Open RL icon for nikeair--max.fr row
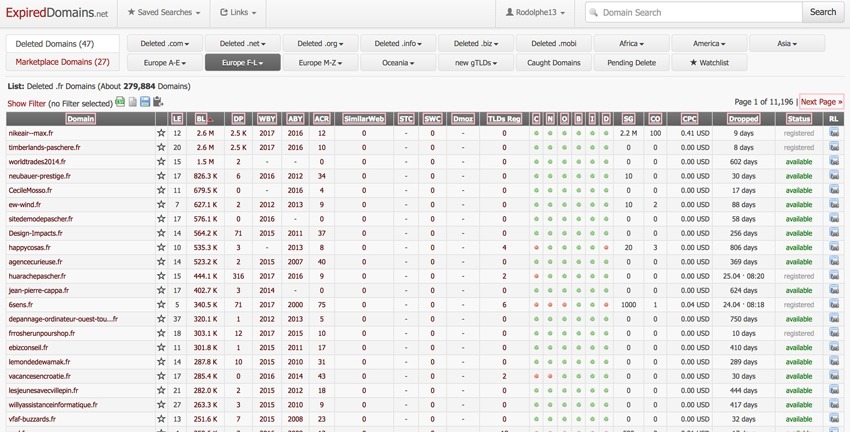Image resolution: width=850 pixels, height=432 pixels. point(834,133)
